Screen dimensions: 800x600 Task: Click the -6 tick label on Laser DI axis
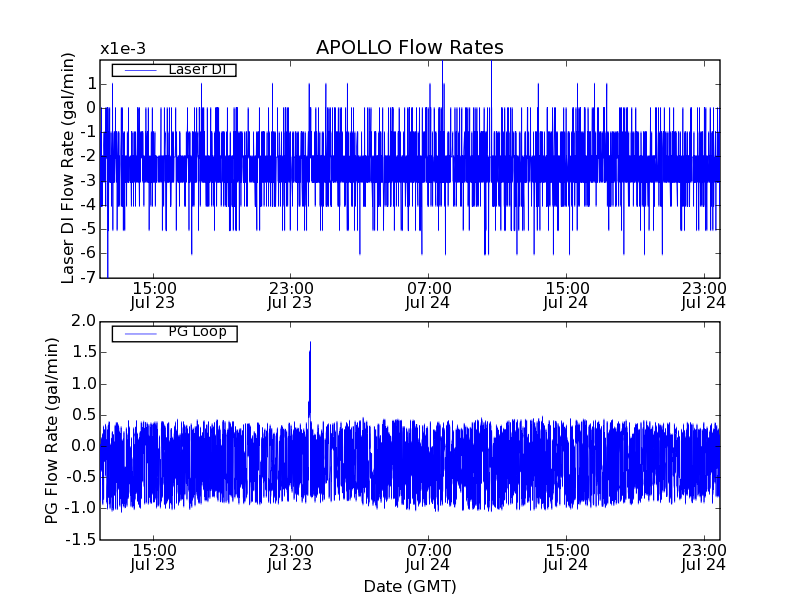88,253
